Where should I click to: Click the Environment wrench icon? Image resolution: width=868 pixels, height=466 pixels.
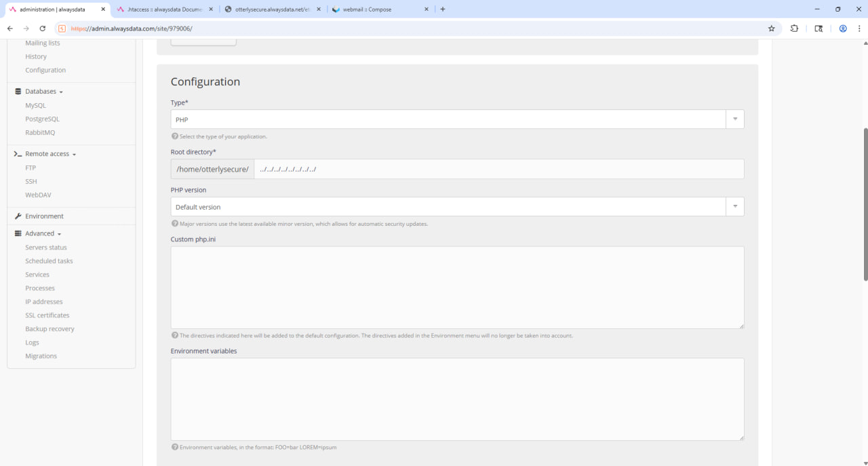pyautogui.click(x=18, y=216)
